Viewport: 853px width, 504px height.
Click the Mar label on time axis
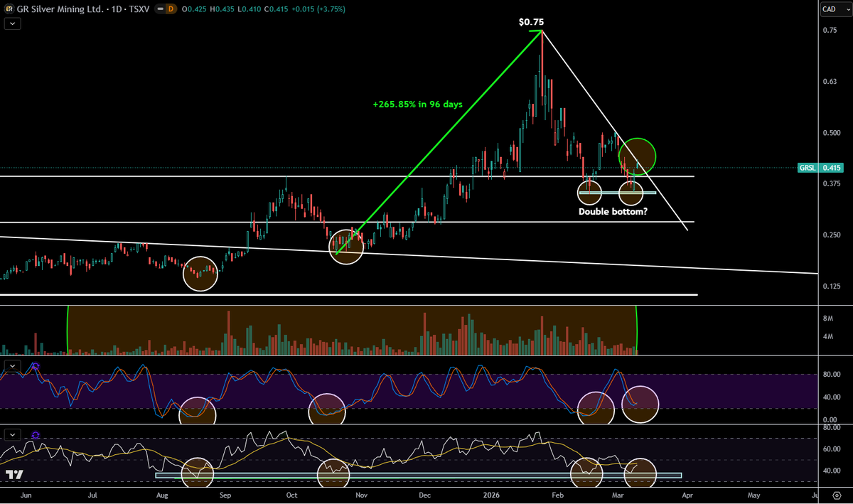pos(618,494)
